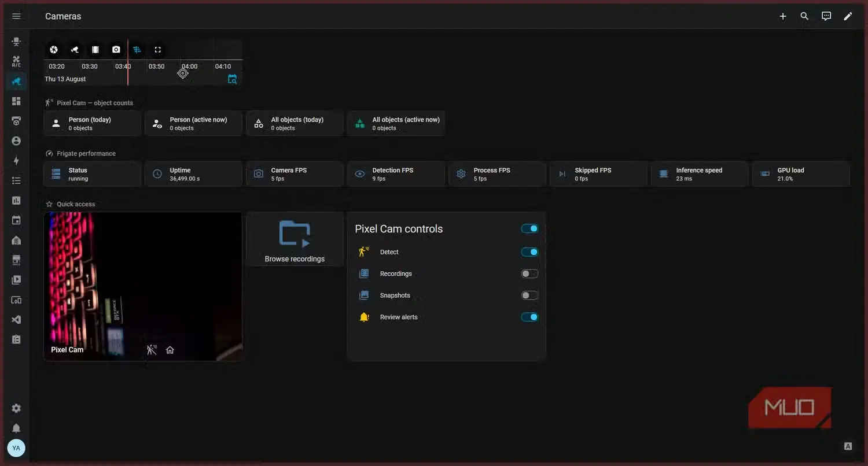868x466 pixels.
Task: Open the hamburger sidebar menu
Action: tap(16, 16)
